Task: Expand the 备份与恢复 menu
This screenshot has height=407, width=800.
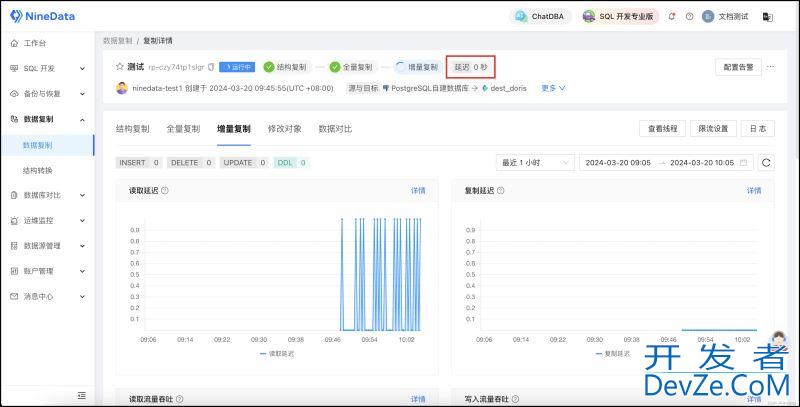Action: [x=82, y=94]
